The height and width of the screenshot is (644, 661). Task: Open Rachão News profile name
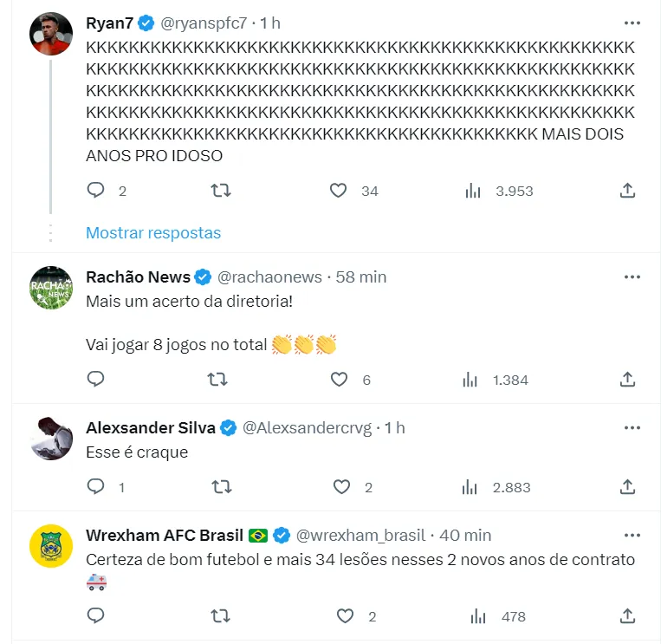139,277
